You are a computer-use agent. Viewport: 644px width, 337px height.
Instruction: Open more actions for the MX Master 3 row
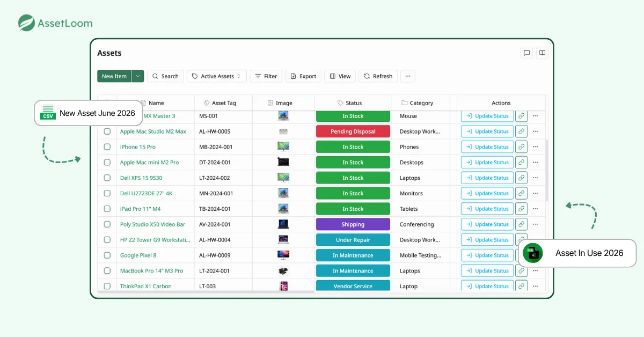(x=535, y=116)
